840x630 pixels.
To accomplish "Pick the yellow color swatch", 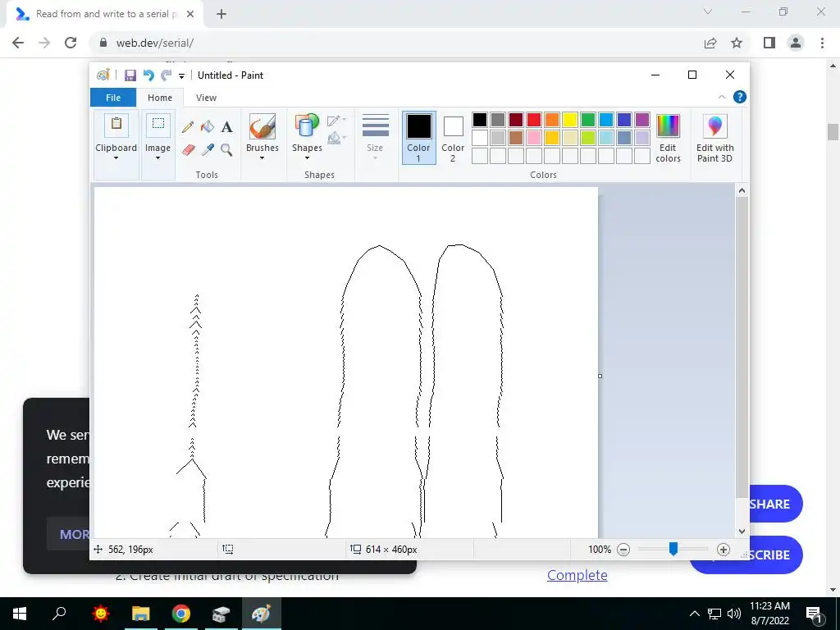I will 570,120.
